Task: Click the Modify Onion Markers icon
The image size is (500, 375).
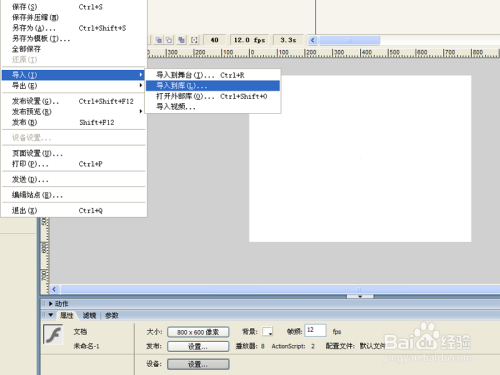Action: pyautogui.click(x=194, y=40)
